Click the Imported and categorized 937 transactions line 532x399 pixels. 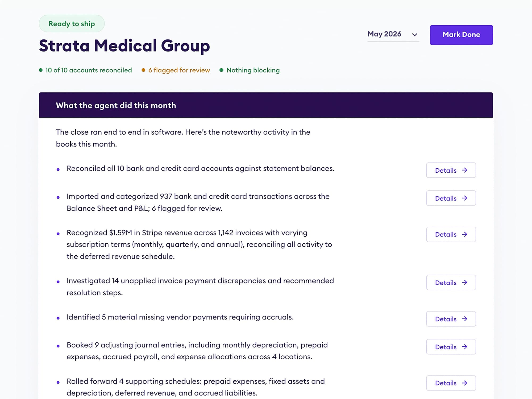pyautogui.click(x=198, y=202)
